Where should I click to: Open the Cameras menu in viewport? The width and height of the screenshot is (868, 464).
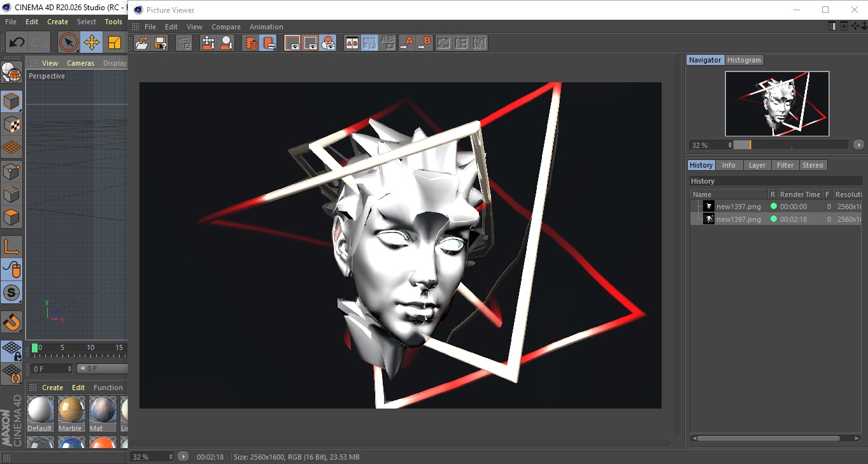coord(80,63)
